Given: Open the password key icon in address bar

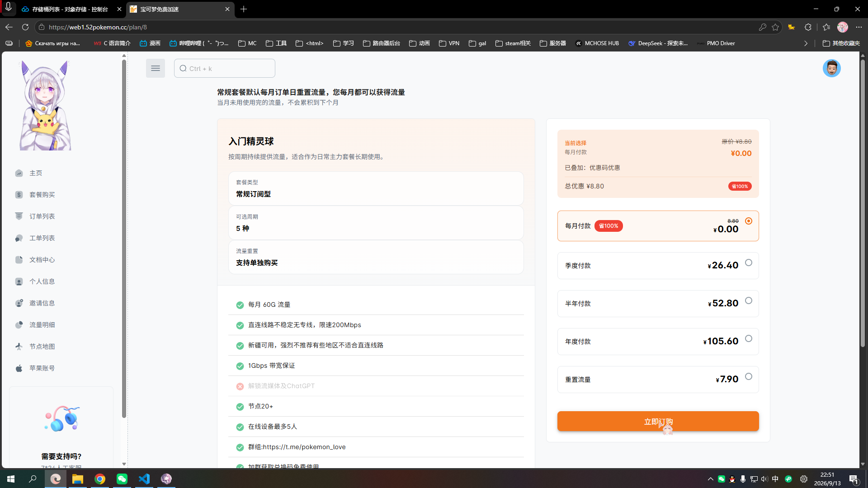Looking at the screenshot, I should 763,27.
